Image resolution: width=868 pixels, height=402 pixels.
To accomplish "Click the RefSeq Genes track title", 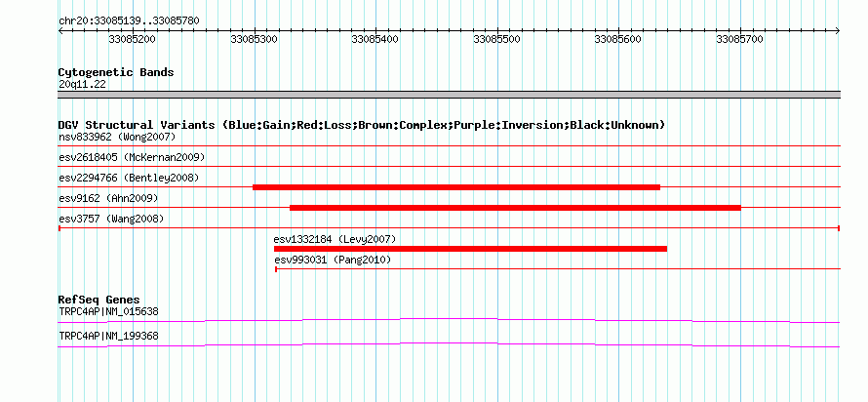I will tap(99, 301).
